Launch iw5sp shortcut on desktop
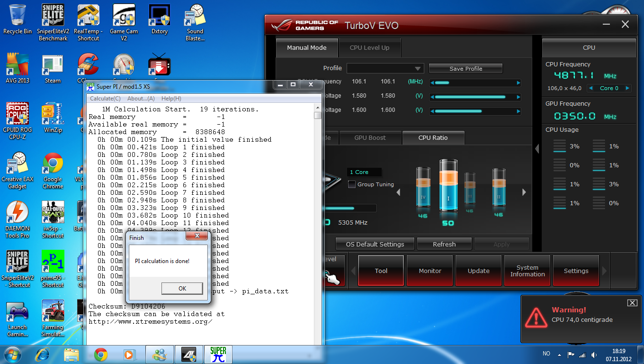 [x=53, y=220]
